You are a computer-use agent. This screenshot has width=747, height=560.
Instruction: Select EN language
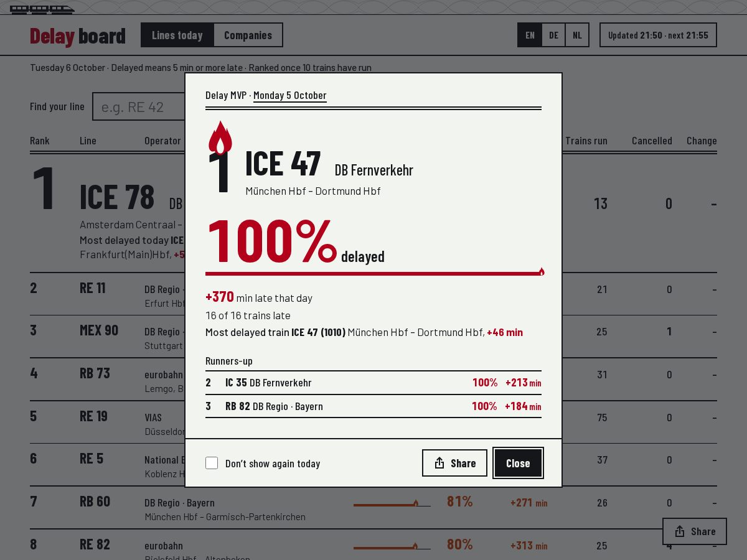pyautogui.click(x=530, y=35)
